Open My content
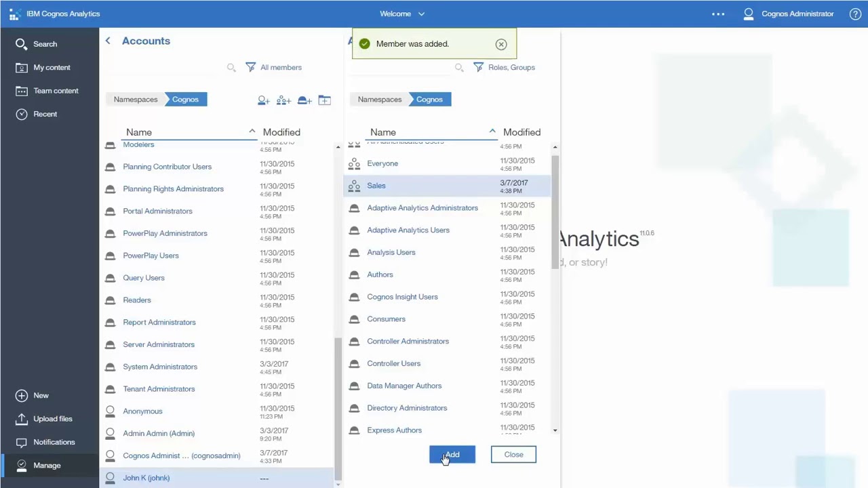 [x=43, y=67]
